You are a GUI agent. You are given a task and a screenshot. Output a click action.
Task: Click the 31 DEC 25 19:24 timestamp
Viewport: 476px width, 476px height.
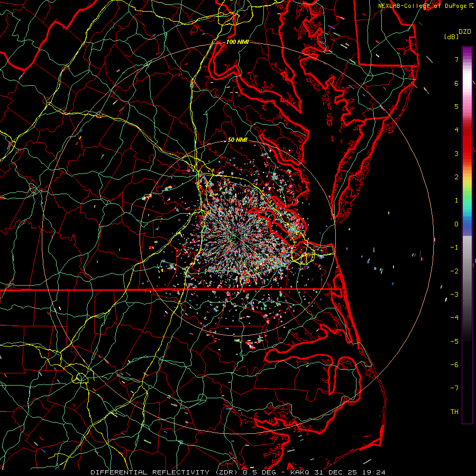(x=349, y=472)
